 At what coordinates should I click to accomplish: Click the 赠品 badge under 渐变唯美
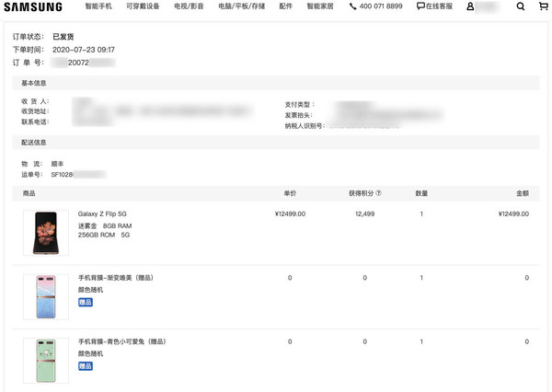click(x=86, y=302)
